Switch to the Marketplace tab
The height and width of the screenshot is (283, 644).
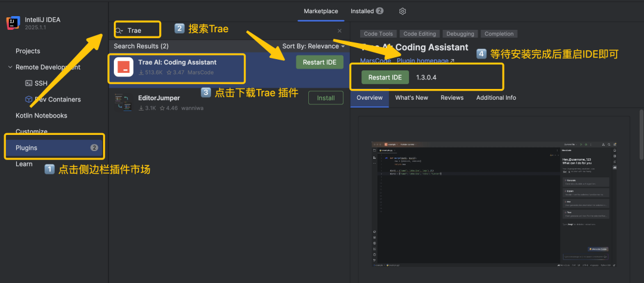click(x=321, y=11)
